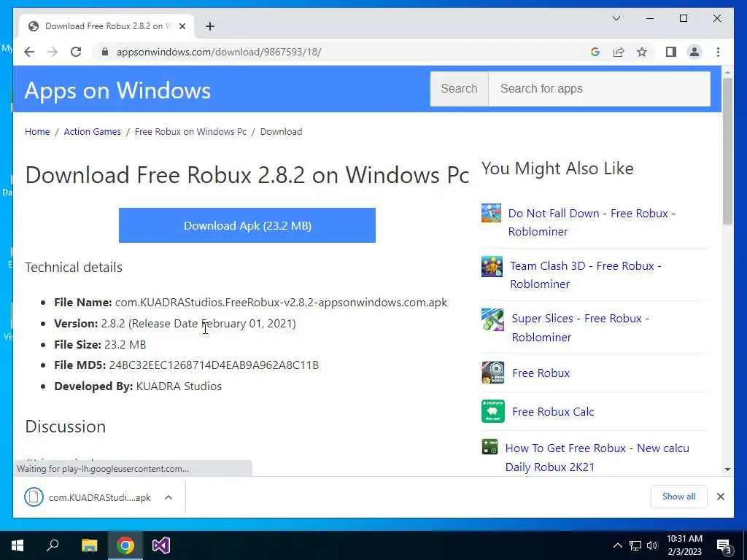Open the notification center icon
Screen dimensions: 747x560
point(724,545)
